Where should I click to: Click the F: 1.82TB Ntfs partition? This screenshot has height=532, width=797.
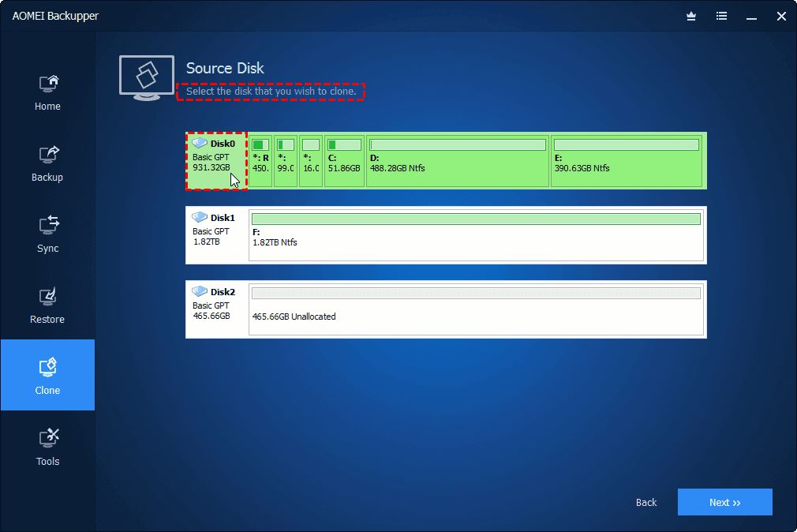coord(476,235)
